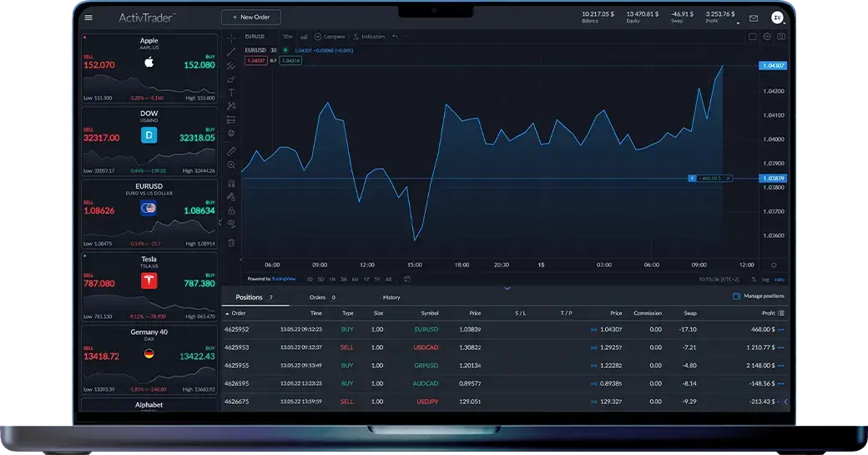Screen dimensions: 868x455
Task: Click the 1.04314 buy price box on chart
Action: 290,60
